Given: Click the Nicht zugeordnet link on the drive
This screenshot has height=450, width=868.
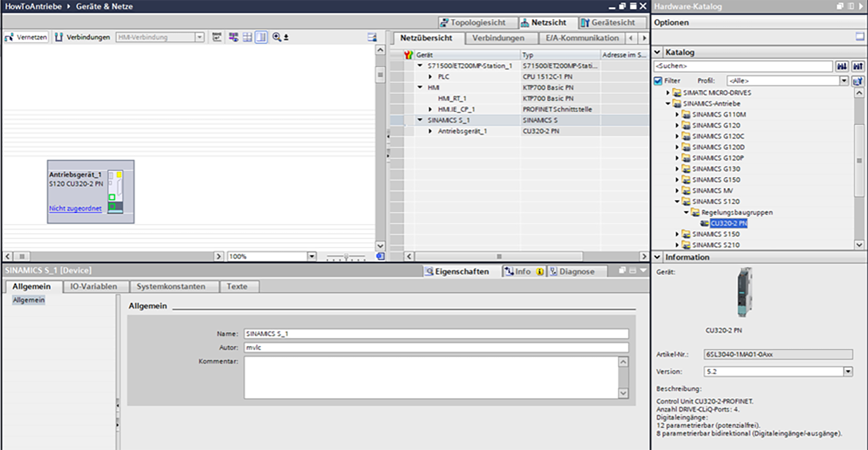Looking at the screenshot, I should click(x=75, y=209).
